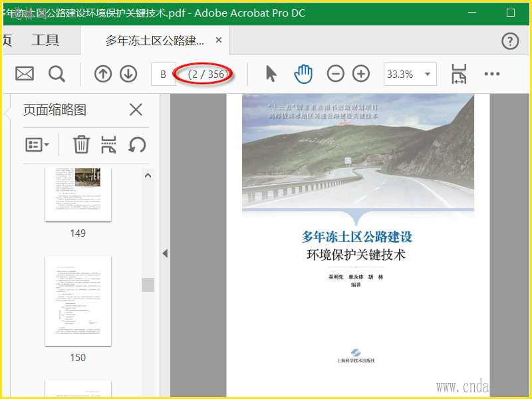Click the thumbnail label 150
532x399 pixels.
pyautogui.click(x=78, y=357)
